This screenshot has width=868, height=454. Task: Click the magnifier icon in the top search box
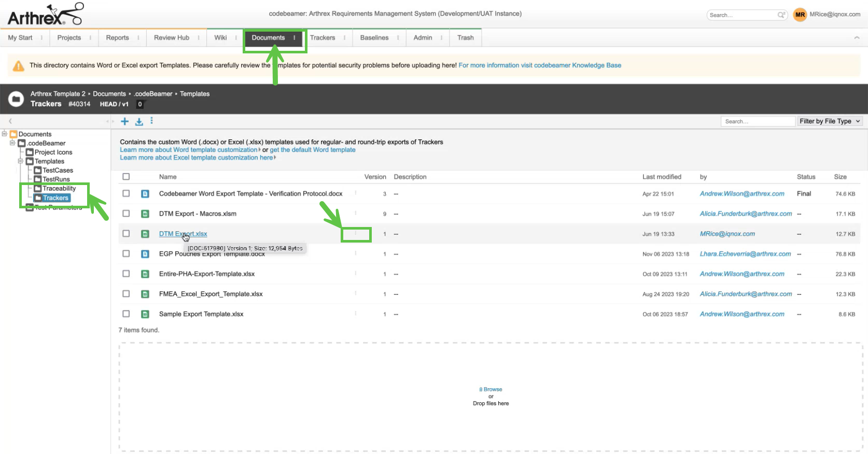pos(781,15)
